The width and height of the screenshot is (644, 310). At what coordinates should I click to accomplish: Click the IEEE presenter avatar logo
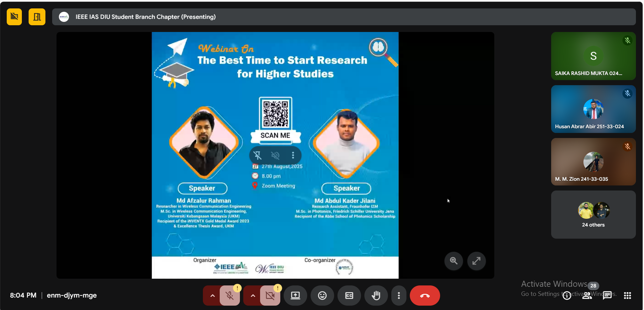click(x=64, y=17)
